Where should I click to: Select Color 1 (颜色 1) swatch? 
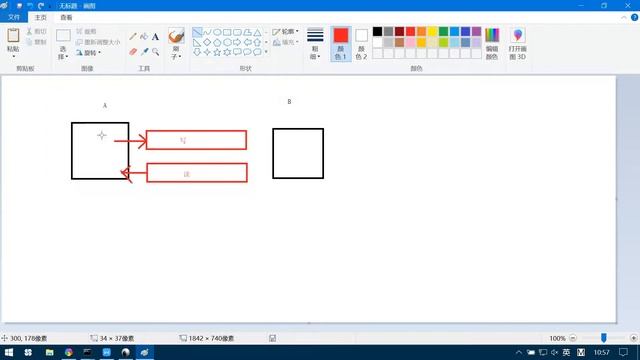click(341, 44)
